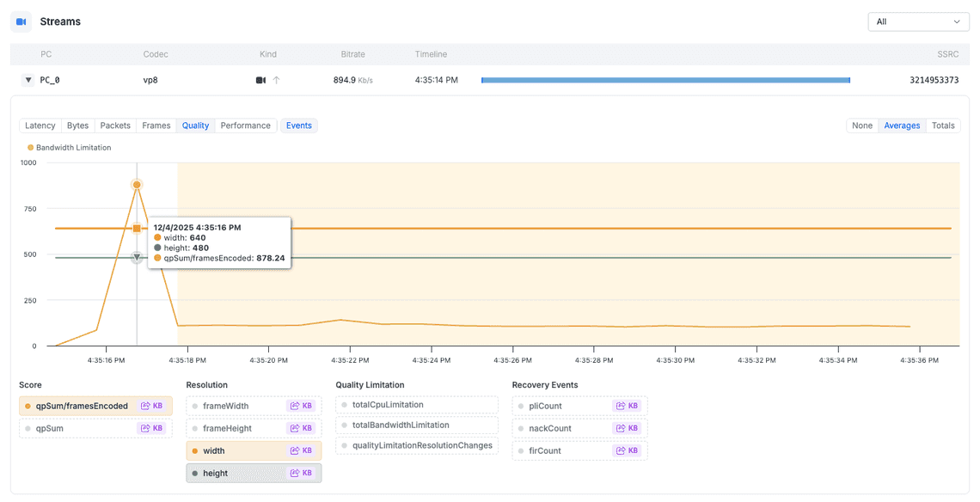980x502 pixels.
Task: Click KB icon beside firCount
Action: coord(627,450)
